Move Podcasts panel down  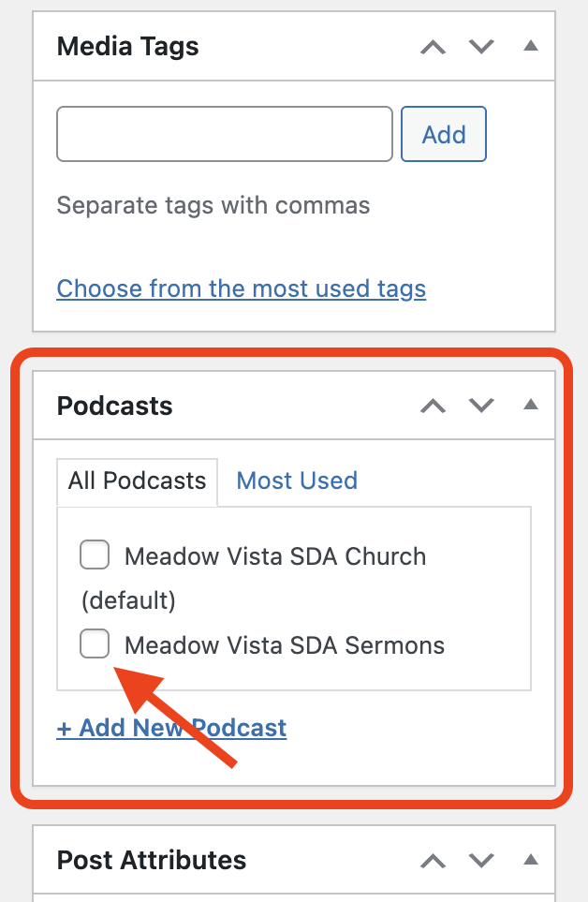coord(481,406)
